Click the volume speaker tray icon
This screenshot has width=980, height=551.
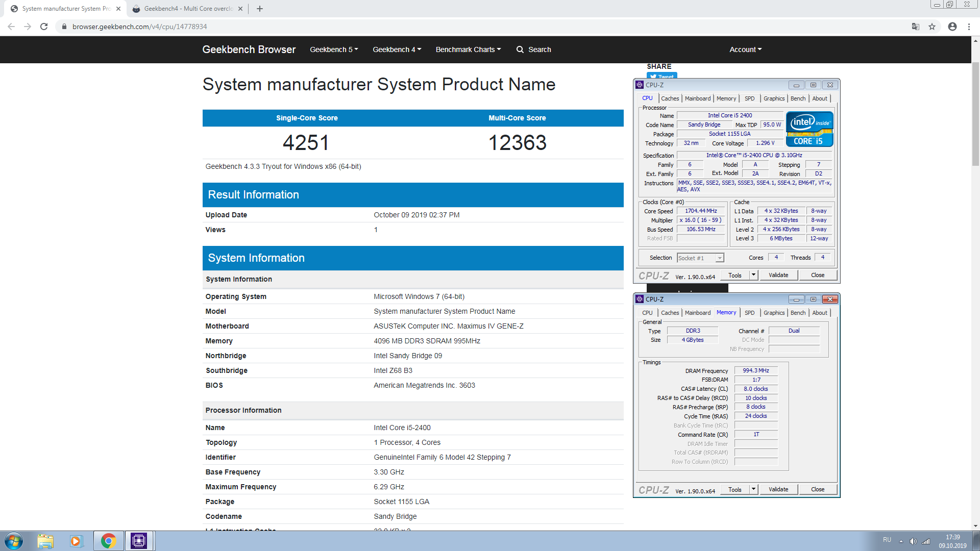click(913, 541)
